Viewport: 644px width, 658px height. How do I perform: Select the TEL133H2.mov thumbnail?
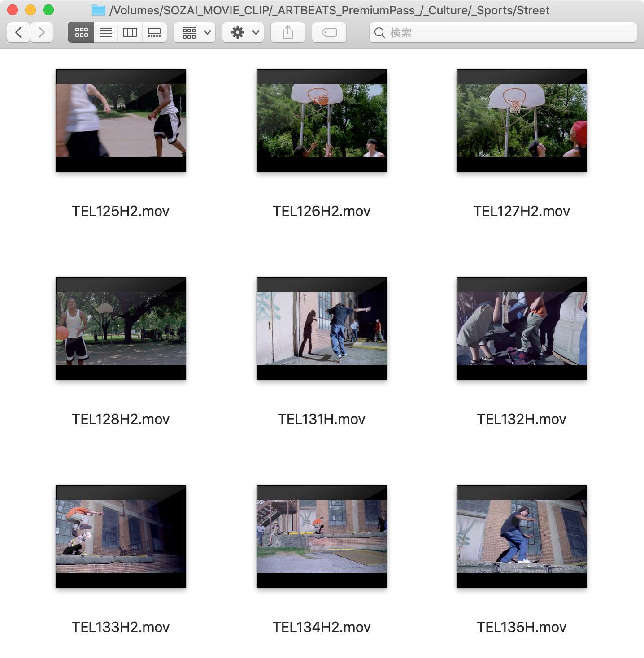click(121, 536)
